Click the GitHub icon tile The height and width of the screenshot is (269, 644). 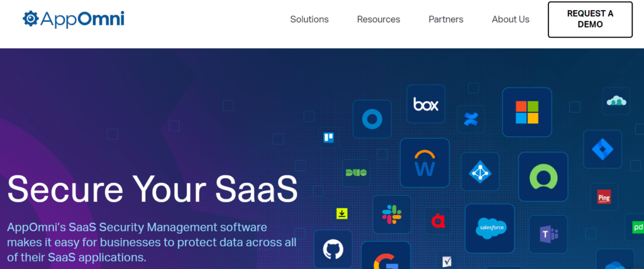[x=333, y=249]
